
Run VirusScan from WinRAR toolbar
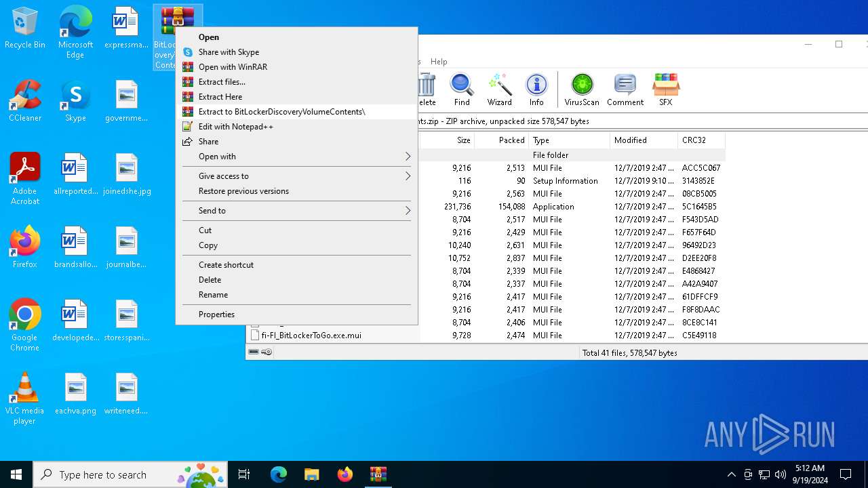click(x=582, y=90)
